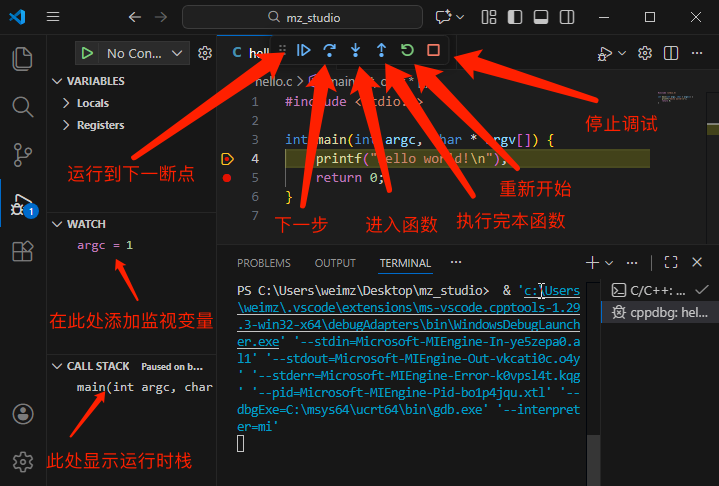
Task: Click the debug Step Over button
Action: tap(329, 50)
